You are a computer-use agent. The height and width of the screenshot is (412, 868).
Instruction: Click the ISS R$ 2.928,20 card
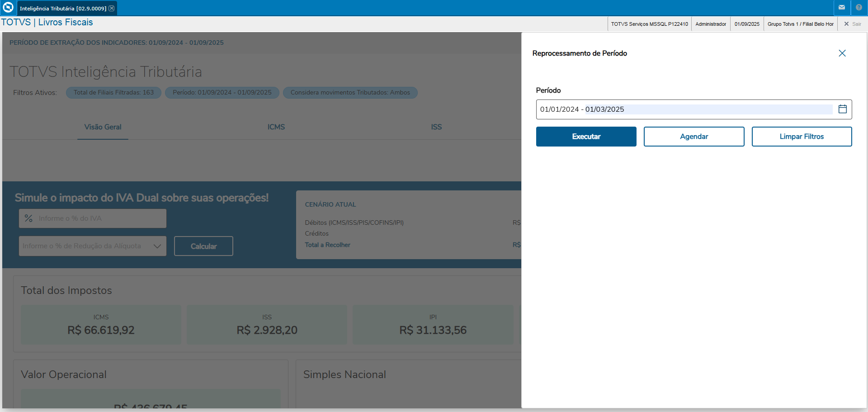click(267, 325)
